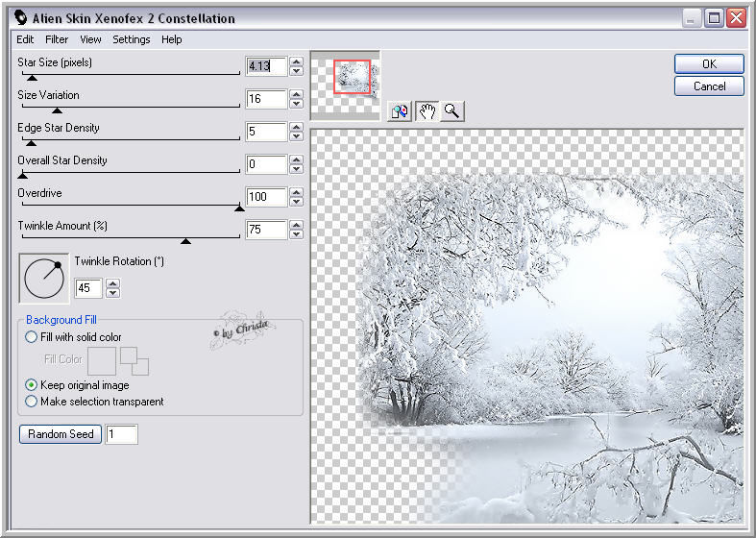The width and height of the screenshot is (756, 538).
Task: Click the Fill Color swatch
Action: pyautogui.click(x=101, y=361)
